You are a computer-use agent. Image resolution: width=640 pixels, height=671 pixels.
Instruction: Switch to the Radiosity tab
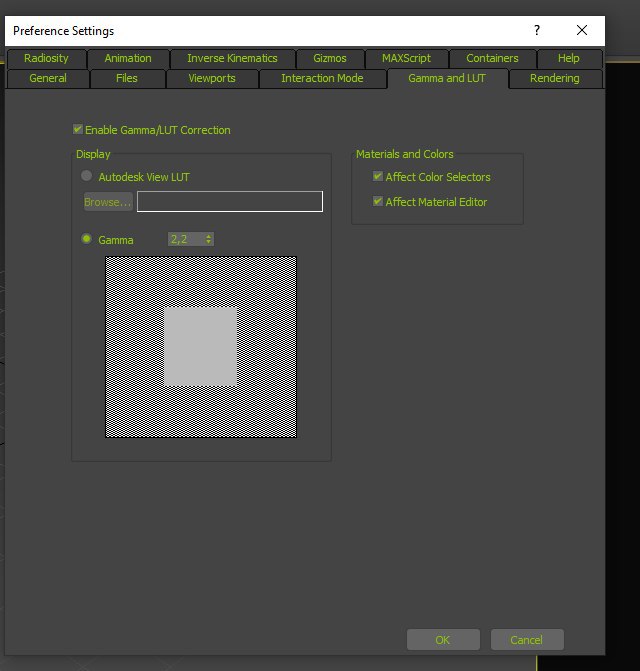tap(46, 58)
